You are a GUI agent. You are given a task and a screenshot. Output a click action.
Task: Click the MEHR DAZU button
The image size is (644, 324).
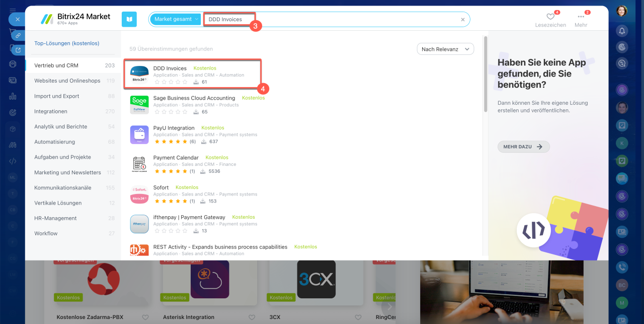pyautogui.click(x=523, y=147)
